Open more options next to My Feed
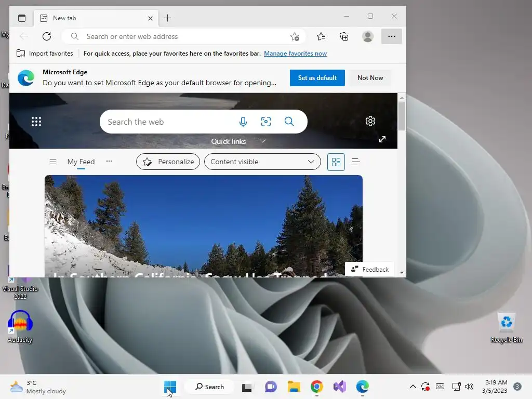532x399 pixels. pyautogui.click(x=109, y=161)
